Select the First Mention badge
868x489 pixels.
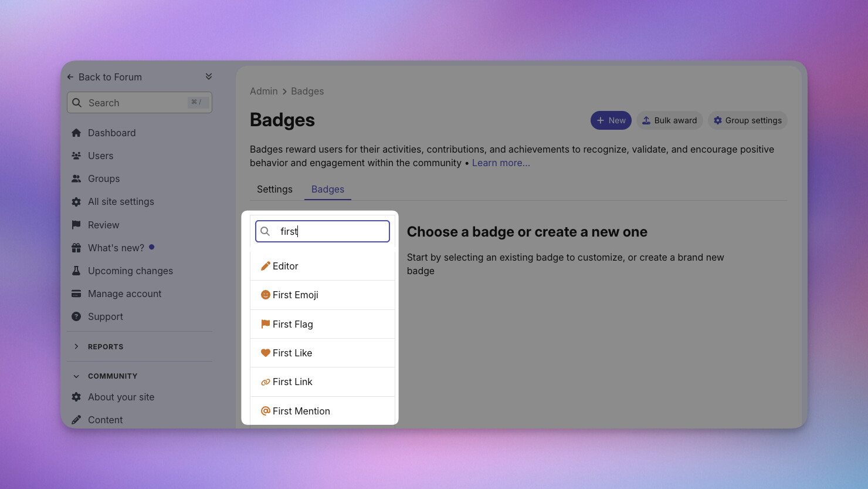pyautogui.click(x=323, y=411)
